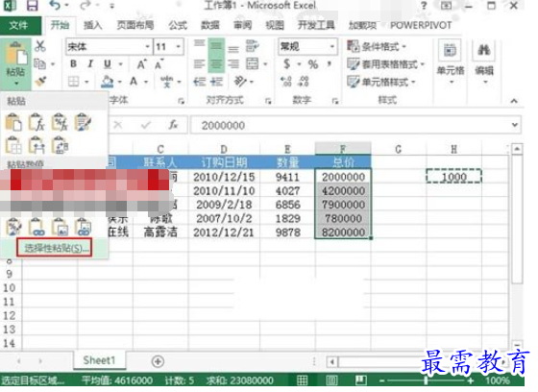
Task: Click Increase Decimal icon
Action: (x=286, y=82)
